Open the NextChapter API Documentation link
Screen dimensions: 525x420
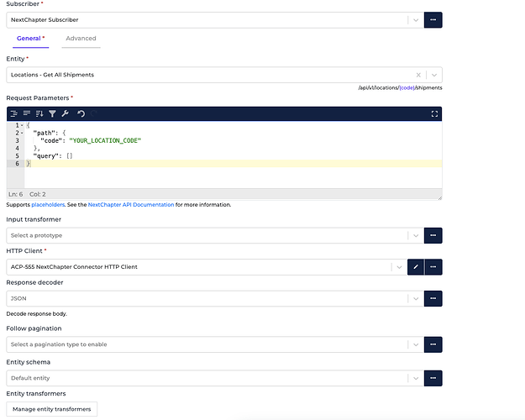pyautogui.click(x=131, y=205)
